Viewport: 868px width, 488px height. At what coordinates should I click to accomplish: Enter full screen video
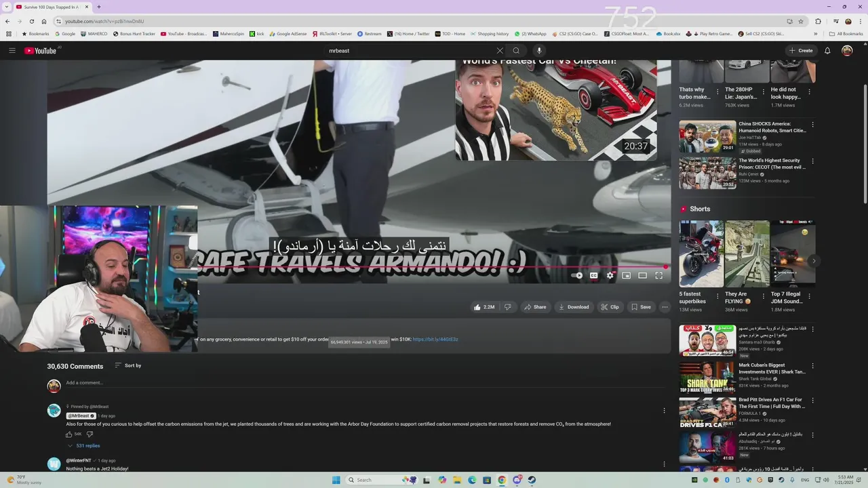click(659, 276)
